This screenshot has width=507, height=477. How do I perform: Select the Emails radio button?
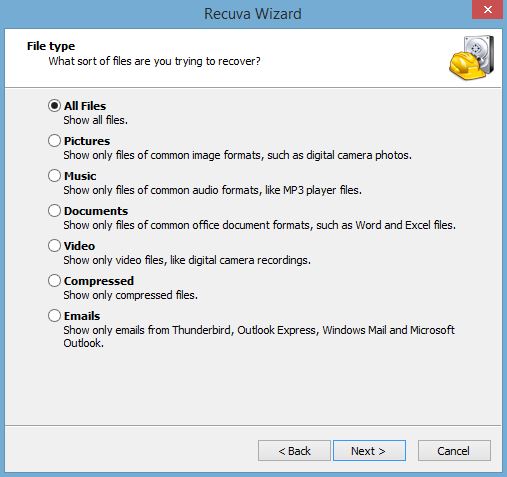click(x=54, y=316)
